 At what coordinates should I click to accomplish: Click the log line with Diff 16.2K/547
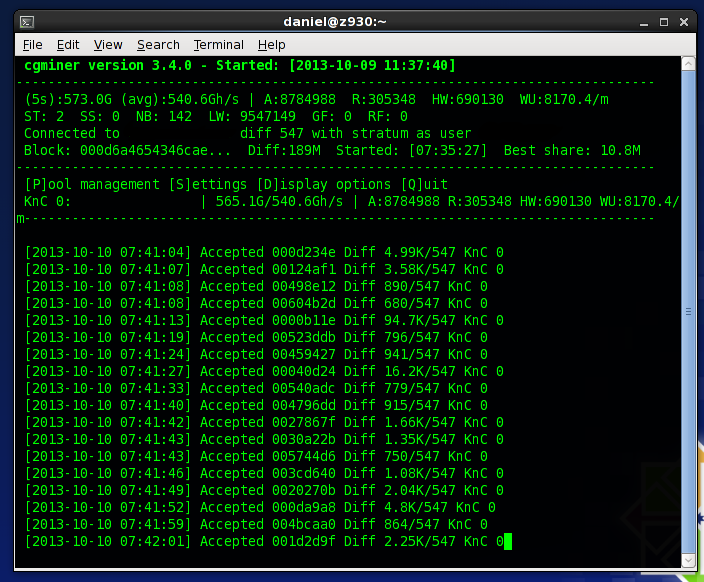point(264,371)
